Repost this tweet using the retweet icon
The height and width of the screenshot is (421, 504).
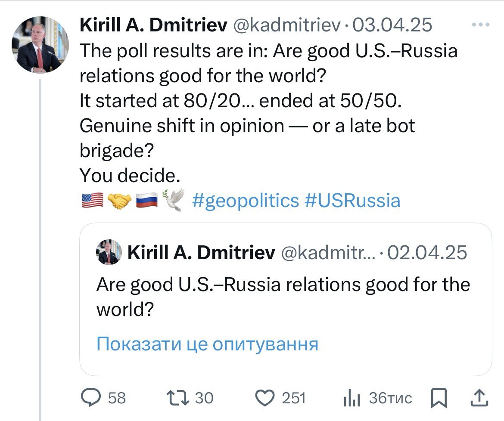[x=177, y=398]
